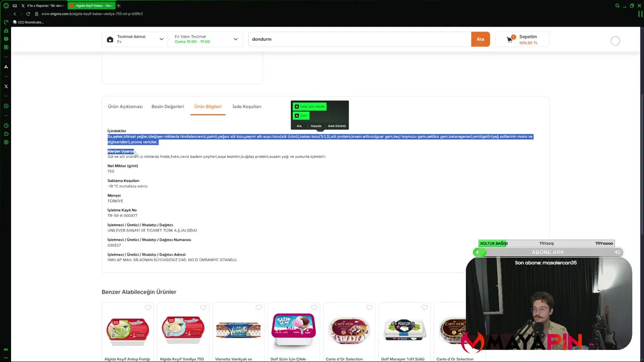644x362 pixels.
Task: Click the İNKILAP MAH. address line
Action: 172,260
